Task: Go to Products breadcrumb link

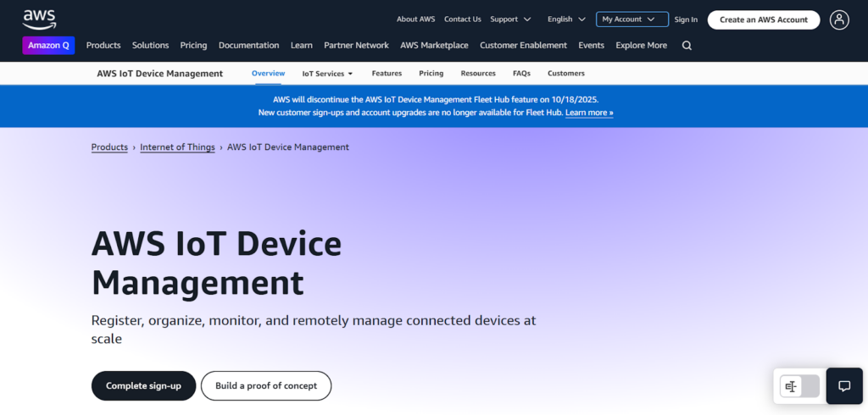Action: 109,147
